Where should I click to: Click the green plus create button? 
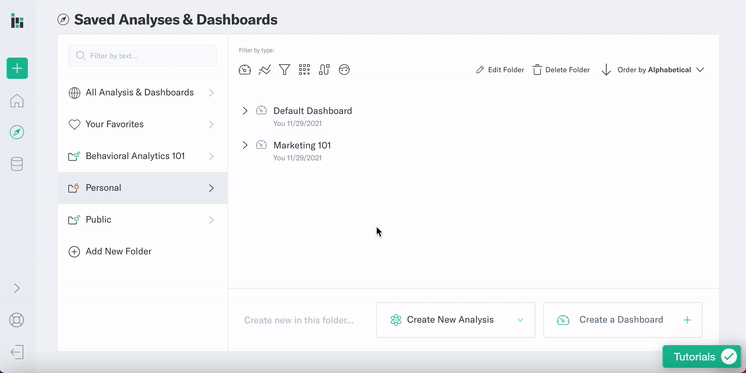(x=17, y=69)
